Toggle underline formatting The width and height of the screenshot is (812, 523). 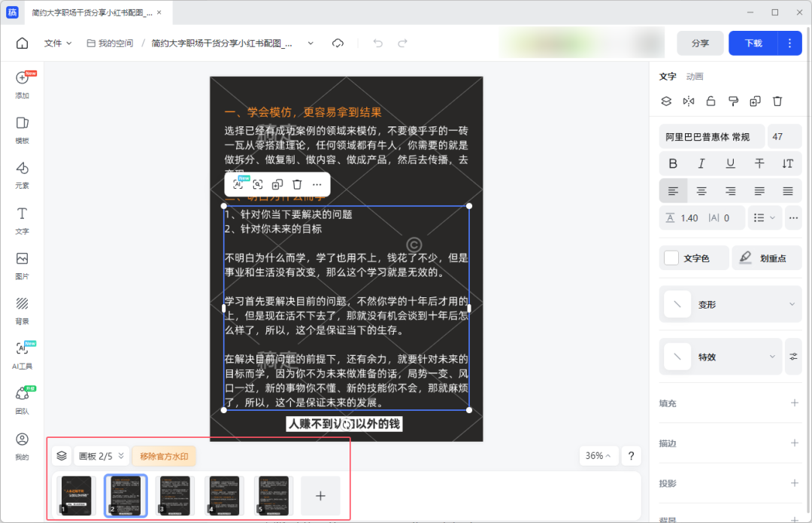click(730, 164)
